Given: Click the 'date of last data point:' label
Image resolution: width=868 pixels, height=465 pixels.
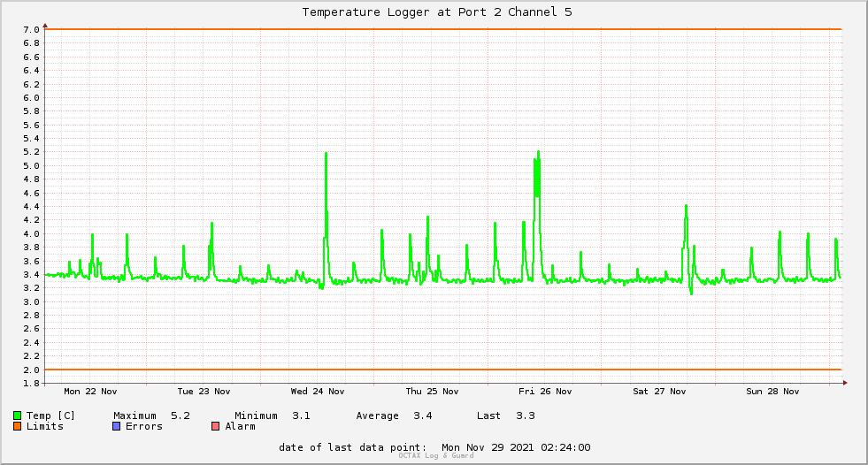Looking at the screenshot, I should pos(353,447).
